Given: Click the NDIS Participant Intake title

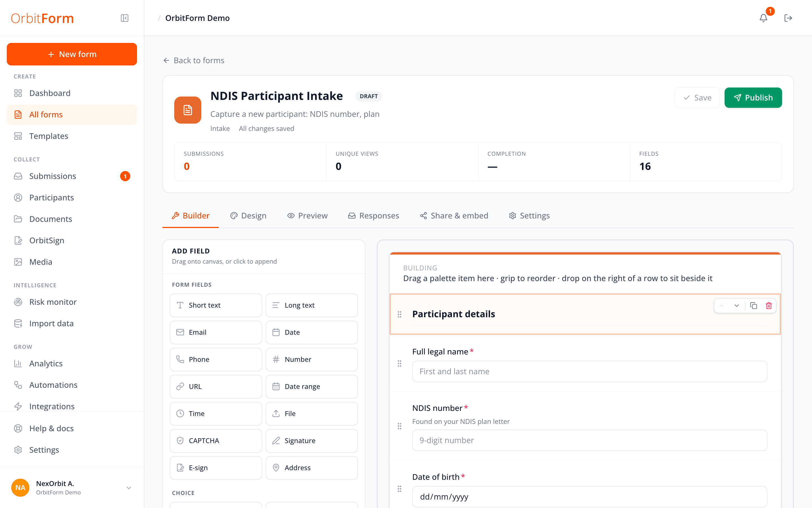Looking at the screenshot, I should click(277, 96).
